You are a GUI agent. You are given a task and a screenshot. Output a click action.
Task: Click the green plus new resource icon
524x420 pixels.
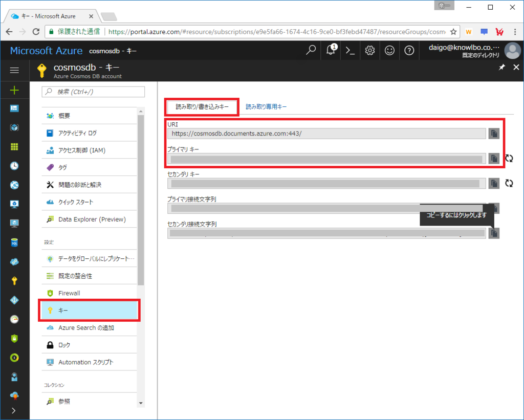pos(14,90)
